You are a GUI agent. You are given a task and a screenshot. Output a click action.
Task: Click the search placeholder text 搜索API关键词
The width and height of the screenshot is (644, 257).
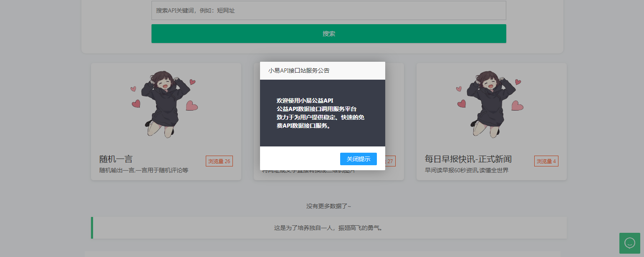[x=193, y=10]
